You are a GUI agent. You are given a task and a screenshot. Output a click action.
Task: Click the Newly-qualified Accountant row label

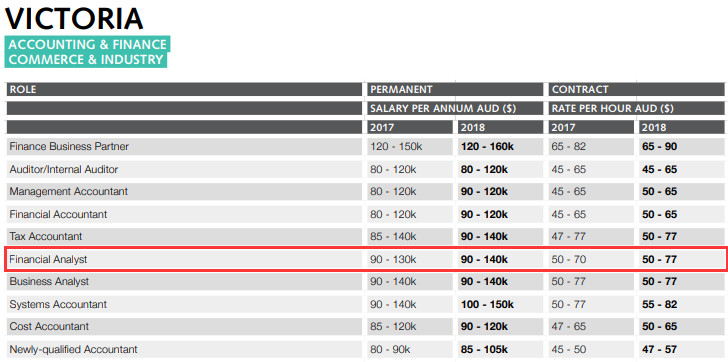(73, 349)
